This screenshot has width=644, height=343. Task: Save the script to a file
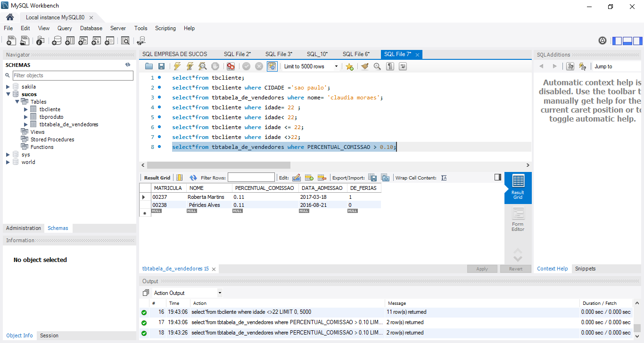[161, 66]
